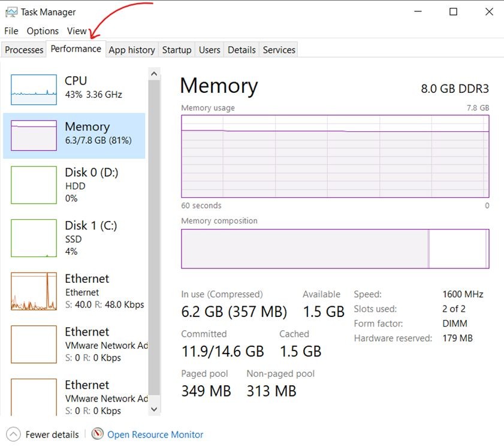Select Disk 0 (D:) HDD graph icon

point(34,185)
